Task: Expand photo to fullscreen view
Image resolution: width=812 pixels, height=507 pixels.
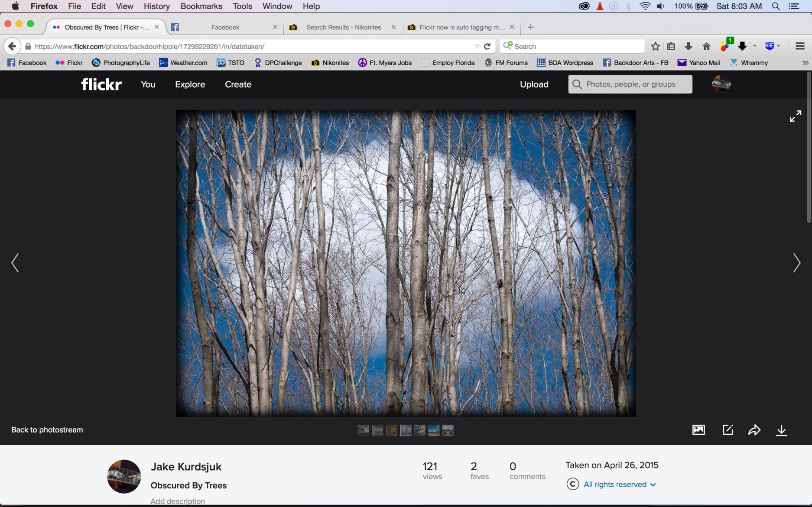Action: (795, 116)
